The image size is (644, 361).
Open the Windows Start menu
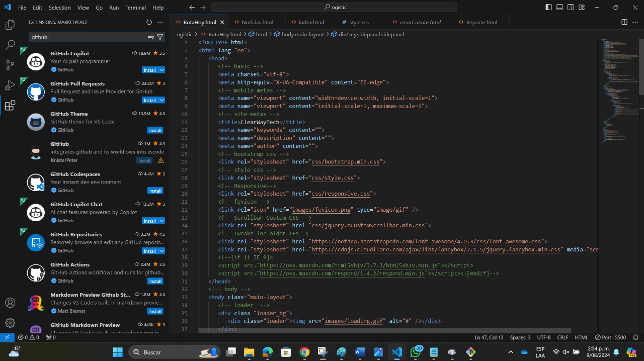click(118, 352)
